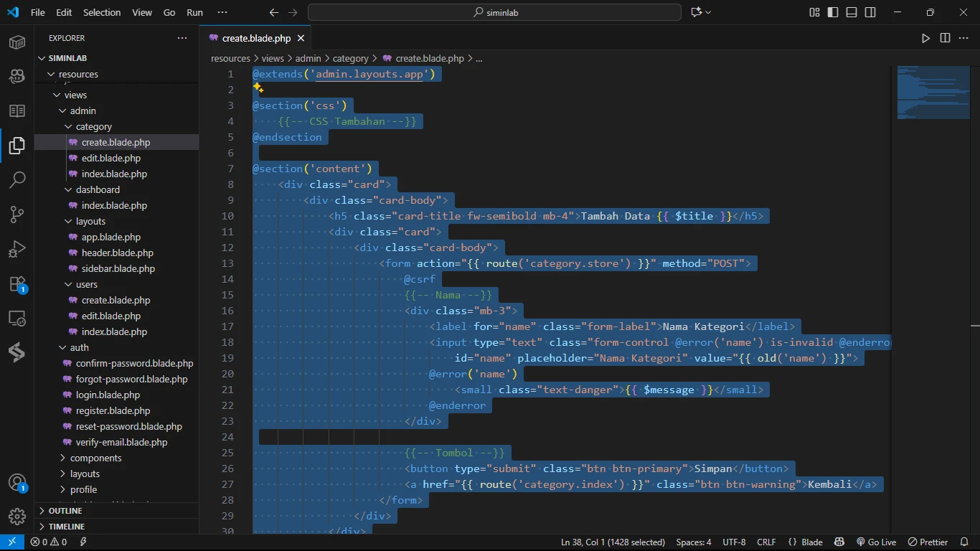980x551 pixels.
Task: Open Remote Explorer in activity bar
Action: pyautogui.click(x=17, y=318)
